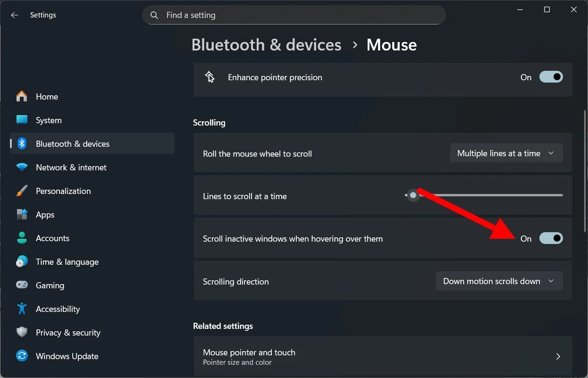Click the Accessibility person icon

[x=22, y=309]
